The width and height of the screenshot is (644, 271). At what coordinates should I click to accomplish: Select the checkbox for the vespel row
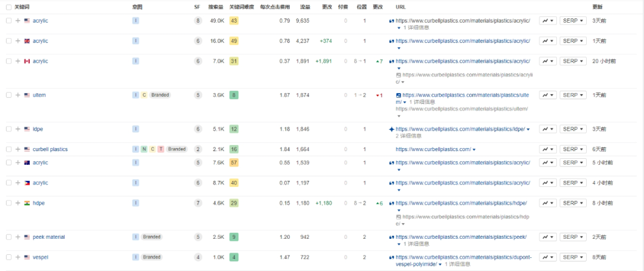[8, 257]
